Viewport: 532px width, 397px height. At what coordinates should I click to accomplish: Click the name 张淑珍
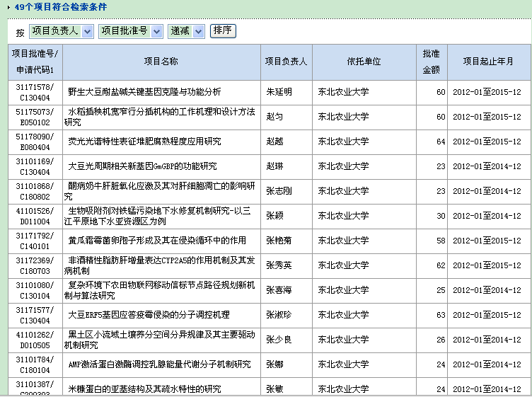(279, 315)
